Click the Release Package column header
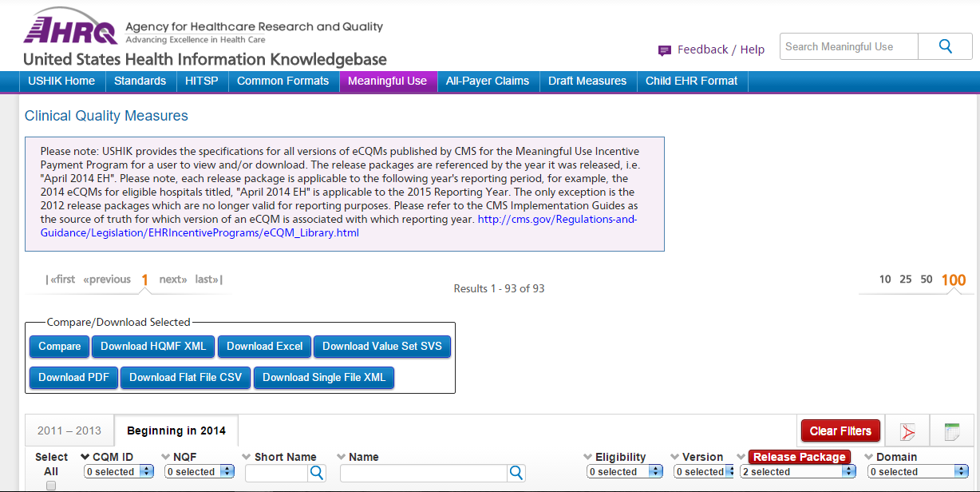 (x=800, y=457)
